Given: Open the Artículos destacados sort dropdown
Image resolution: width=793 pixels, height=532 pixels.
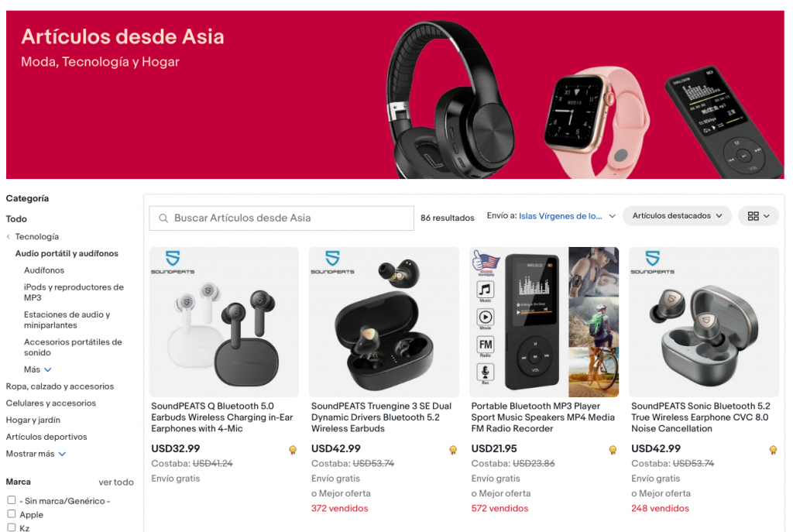Looking at the screenshot, I should (x=677, y=216).
